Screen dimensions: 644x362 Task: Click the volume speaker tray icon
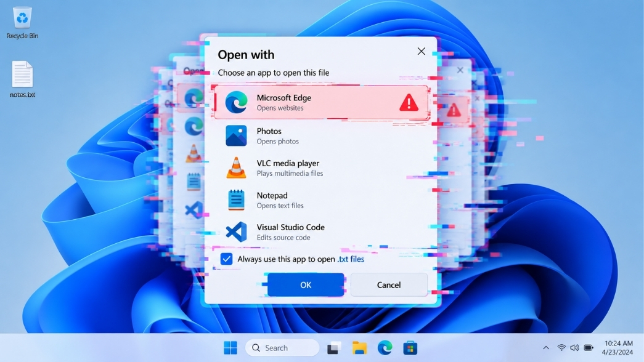574,348
